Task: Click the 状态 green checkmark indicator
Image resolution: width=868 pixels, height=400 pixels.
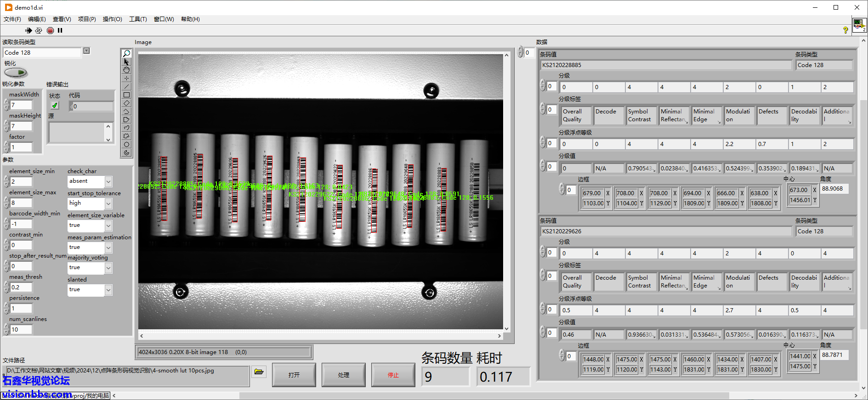Action: [x=55, y=106]
